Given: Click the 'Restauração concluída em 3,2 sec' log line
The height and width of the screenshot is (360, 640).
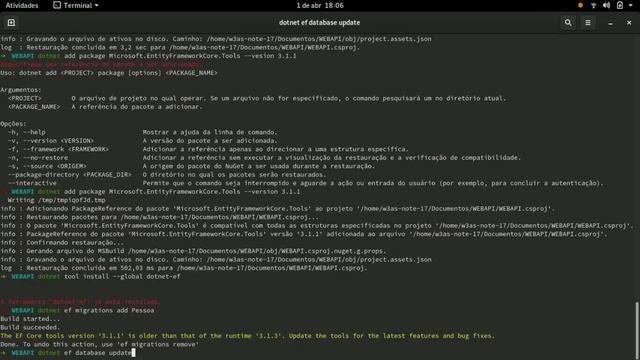Looking at the screenshot, I should pyautogui.click(x=180, y=47).
